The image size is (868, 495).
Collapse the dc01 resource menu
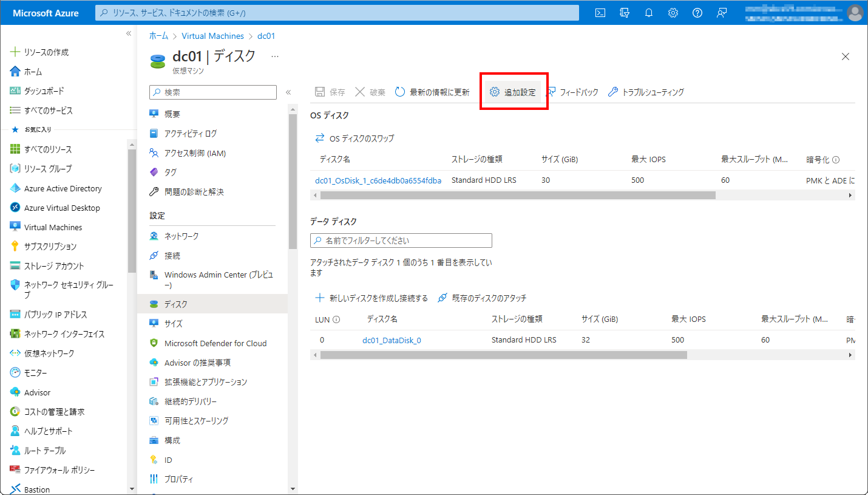(x=288, y=92)
